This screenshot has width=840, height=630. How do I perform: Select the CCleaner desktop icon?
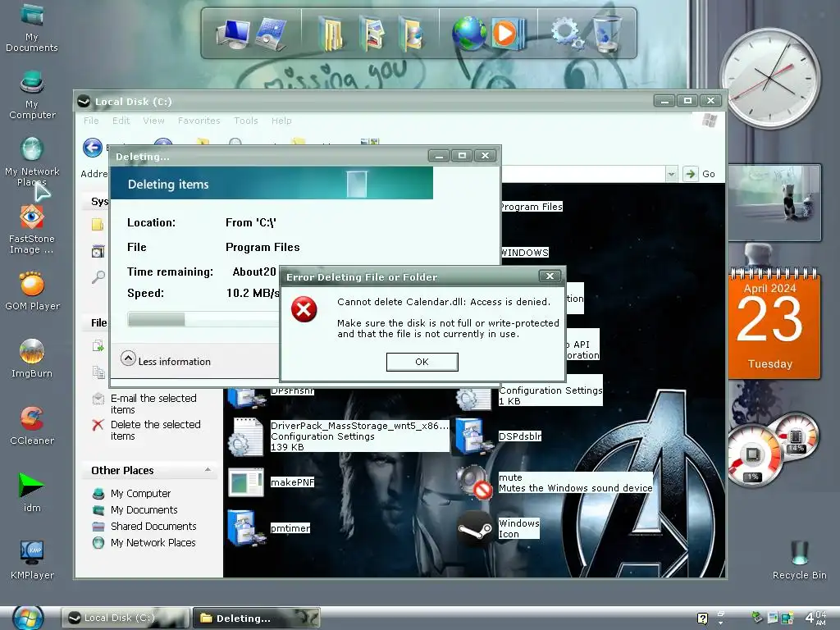32,427
